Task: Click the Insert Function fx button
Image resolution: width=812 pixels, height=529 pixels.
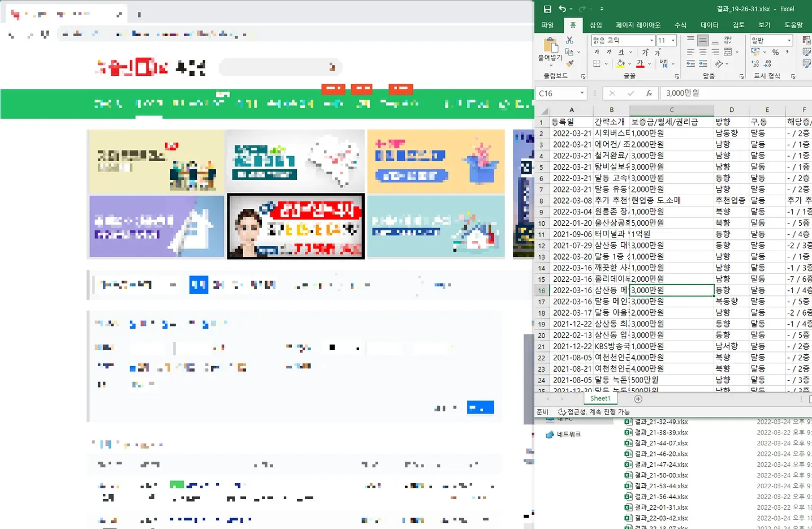Action: (649, 93)
